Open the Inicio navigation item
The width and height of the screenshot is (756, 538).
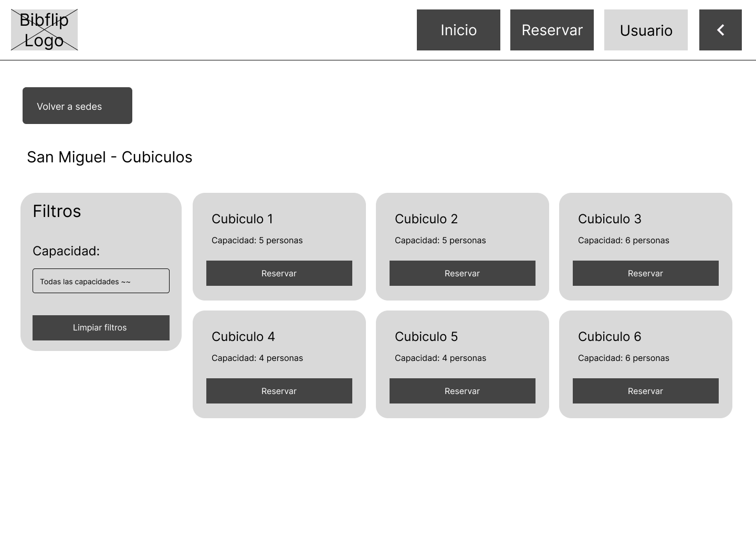tap(458, 30)
